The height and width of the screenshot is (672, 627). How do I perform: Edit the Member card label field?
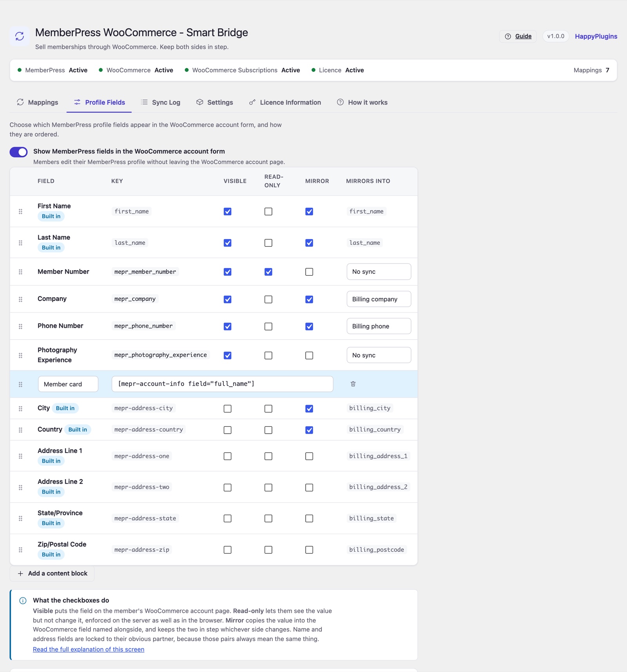[68, 384]
